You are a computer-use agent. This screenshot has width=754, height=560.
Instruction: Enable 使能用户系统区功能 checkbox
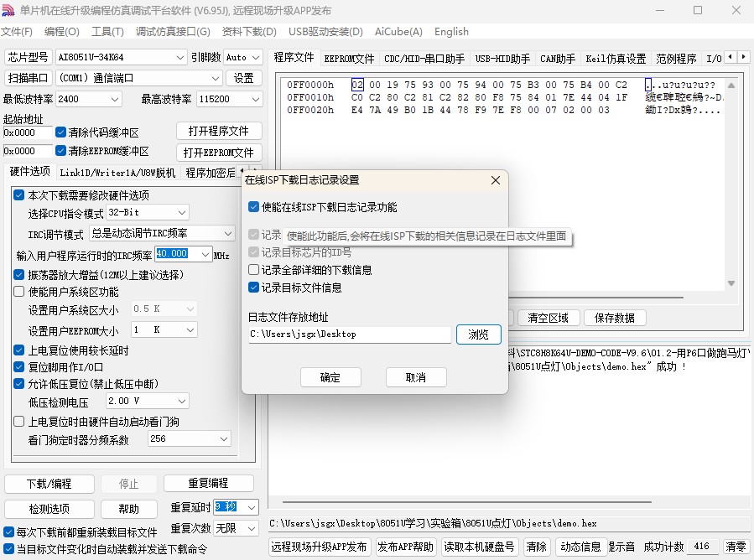18,291
